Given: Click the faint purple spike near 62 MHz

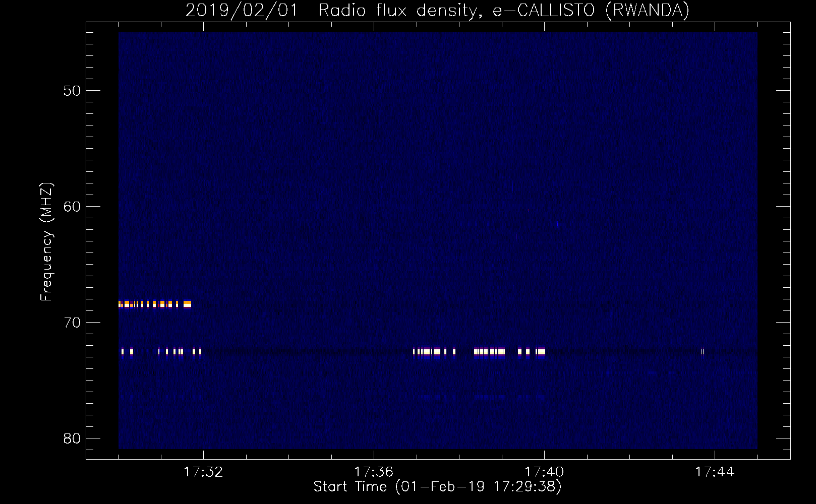Looking at the screenshot, I should (x=557, y=225).
